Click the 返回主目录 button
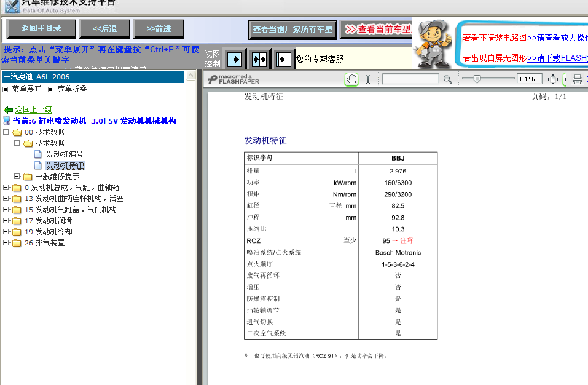Viewport: 588px width, 385px height. [41, 28]
